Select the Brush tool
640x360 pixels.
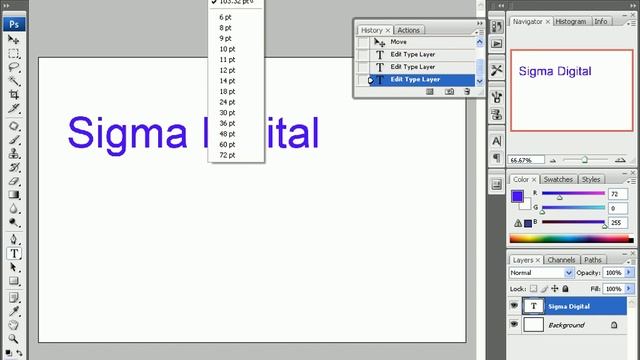point(13,140)
